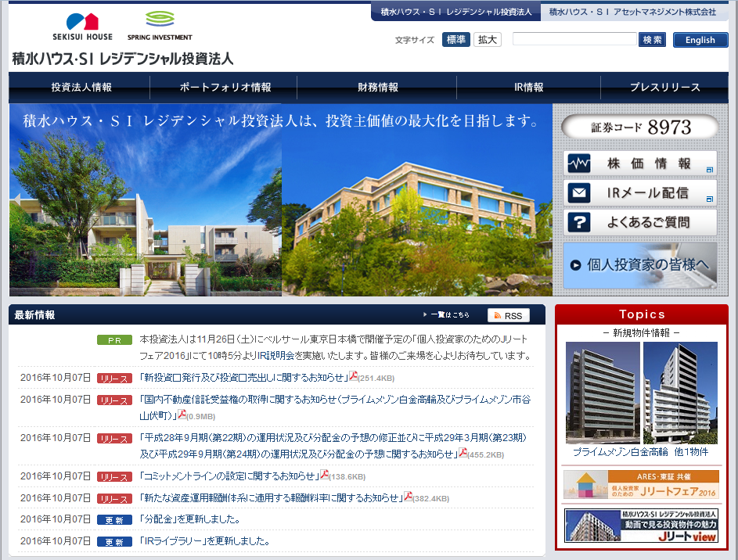Open ポートフォリオ情報 navigation menu
This screenshot has width=738, height=560.
(225, 88)
